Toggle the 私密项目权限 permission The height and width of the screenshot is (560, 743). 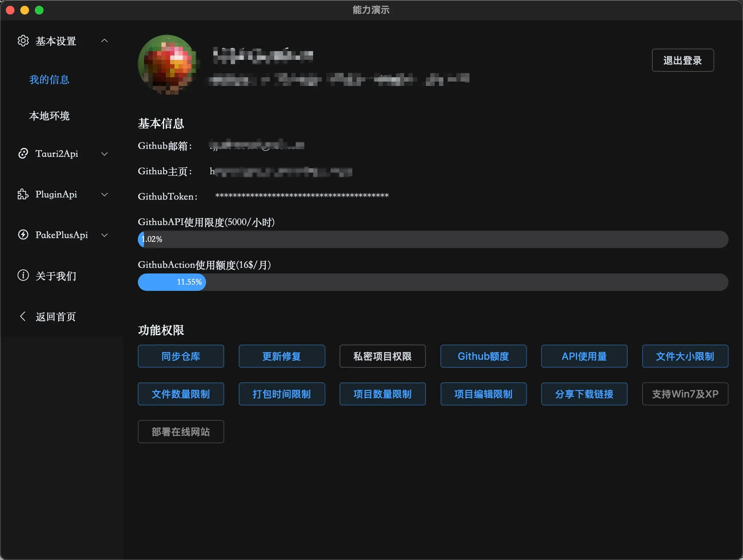(x=382, y=356)
